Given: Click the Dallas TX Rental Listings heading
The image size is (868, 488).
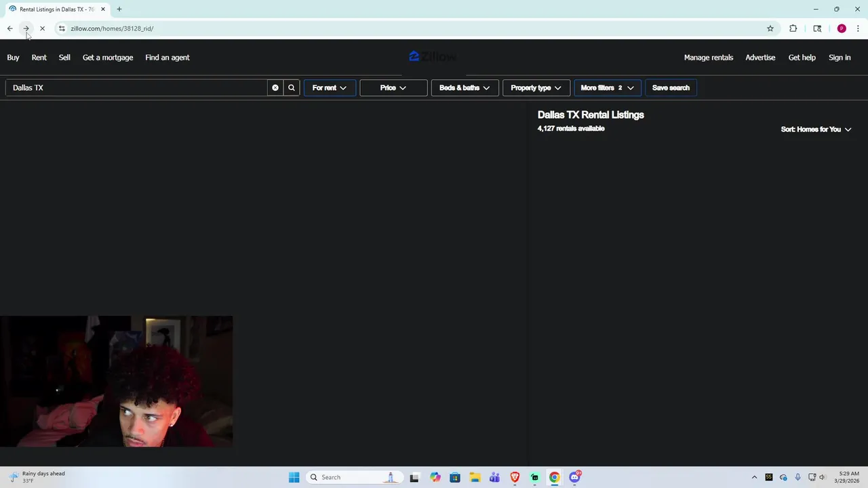Looking at the screenshot, I should point(591,115).
